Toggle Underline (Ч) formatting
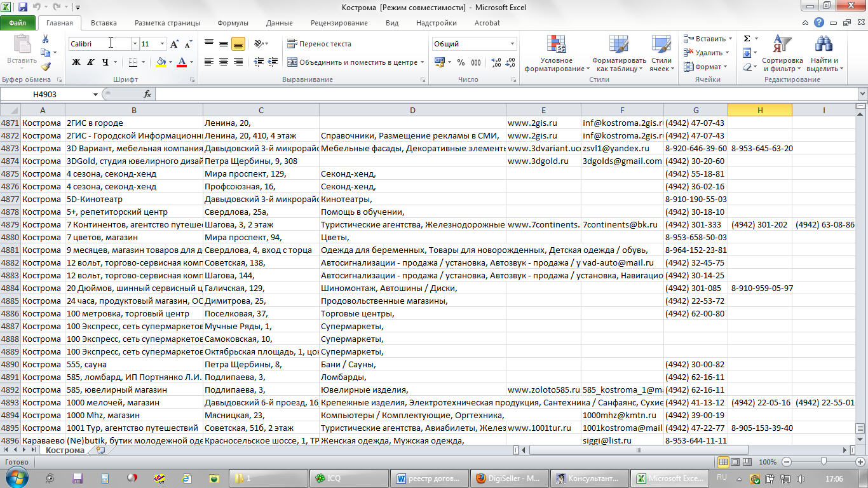This screenshot has width=868, height=488. [105, 62]
